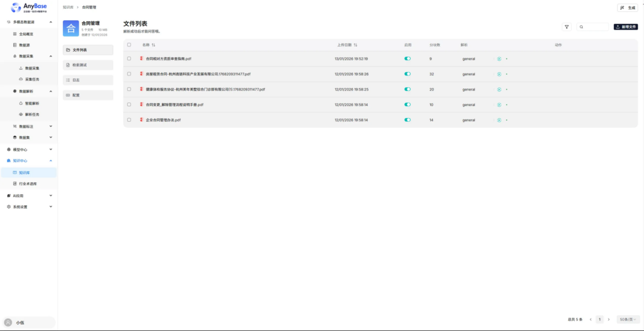Go to the next page using the pagination arrow
Image resolution: width=644 pixels, height=331 pixels.
point(608,320)
